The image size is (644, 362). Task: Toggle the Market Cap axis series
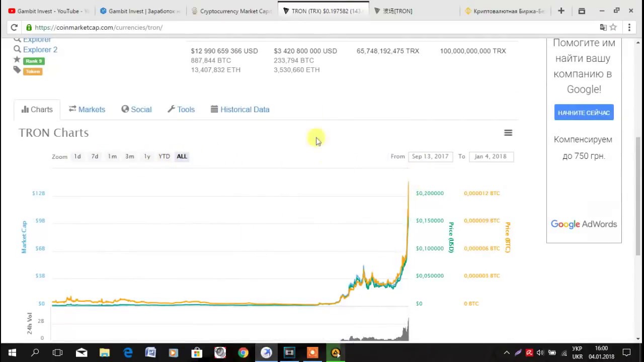(24, 237)
